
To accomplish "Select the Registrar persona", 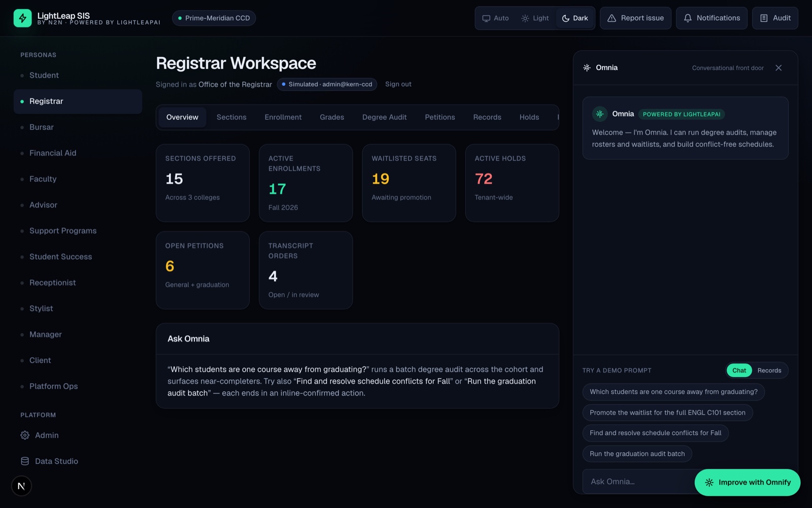I will pyautogui.click(x=78, y=101).
